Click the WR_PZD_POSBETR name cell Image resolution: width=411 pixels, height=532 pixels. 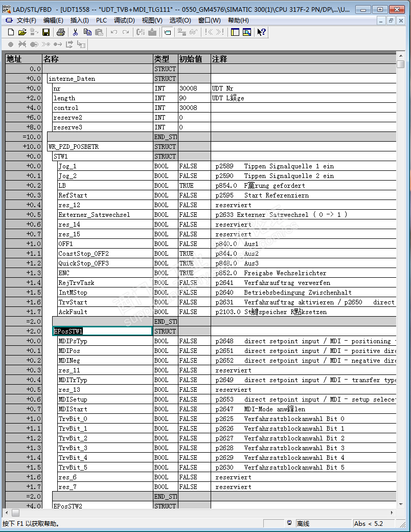pyautogui.click(x=100, y=147)
